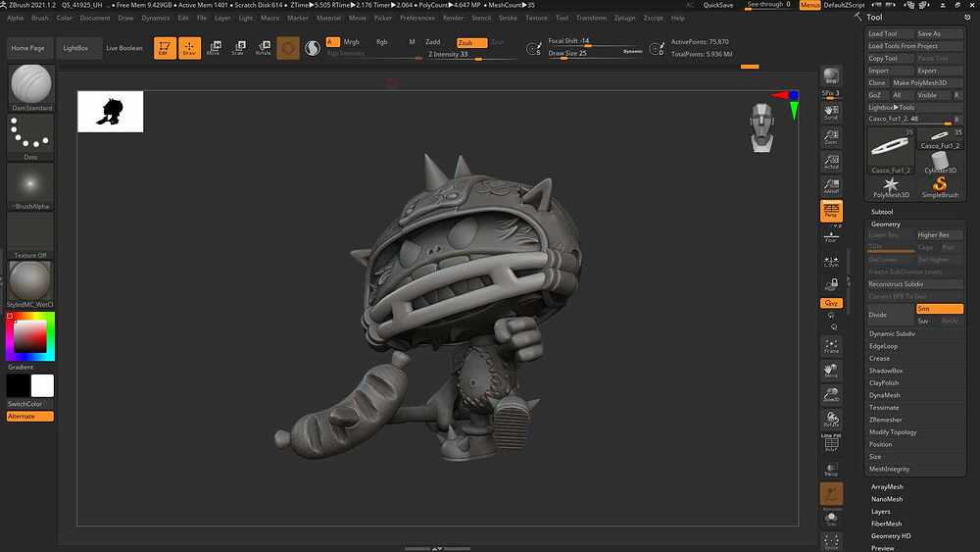Click Load Tool
This screenshot has width=980, height=552.
pyautogui.click(x=890, y=33)
